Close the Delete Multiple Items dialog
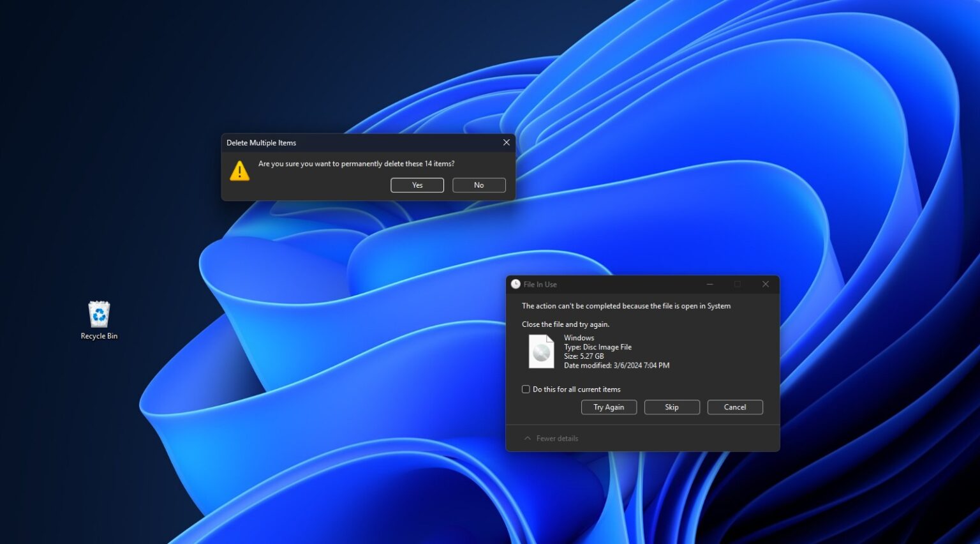Viewport: 980px width, 544px height. [506, 142]
